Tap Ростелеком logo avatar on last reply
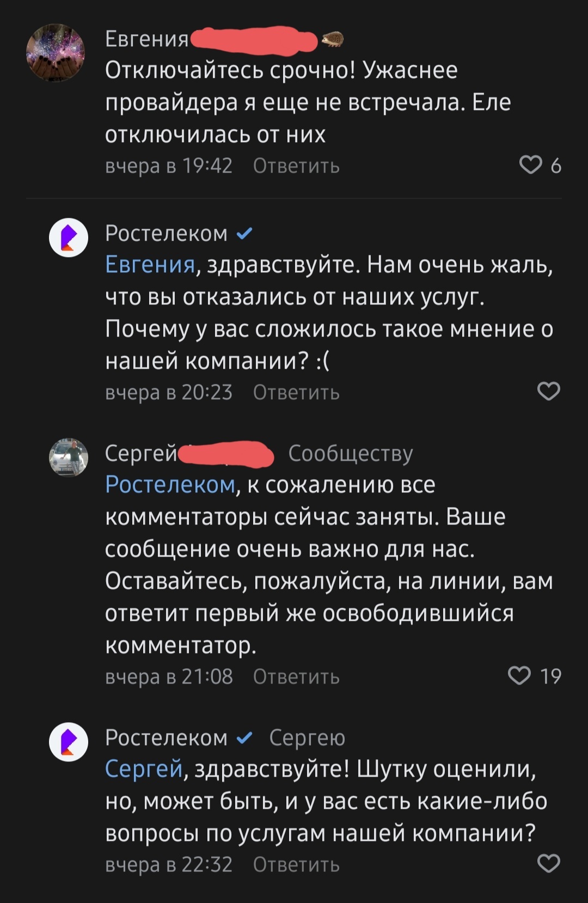The width and height of the screenshot is (588, 903). tap(69, 742)
